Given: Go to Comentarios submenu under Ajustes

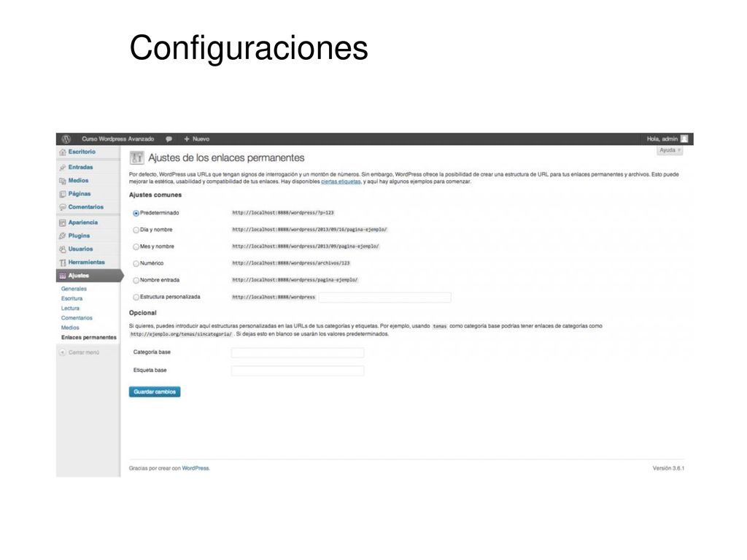Looking at the screenshot, I should (77, 318).
